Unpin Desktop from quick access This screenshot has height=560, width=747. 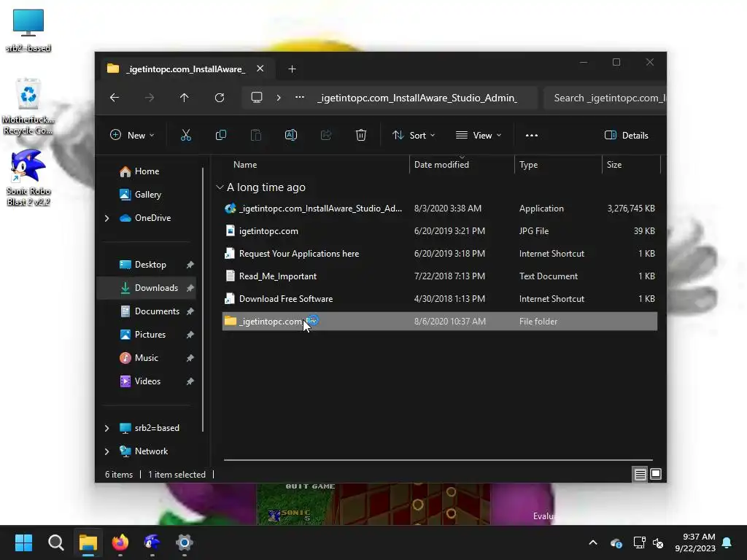190,265
